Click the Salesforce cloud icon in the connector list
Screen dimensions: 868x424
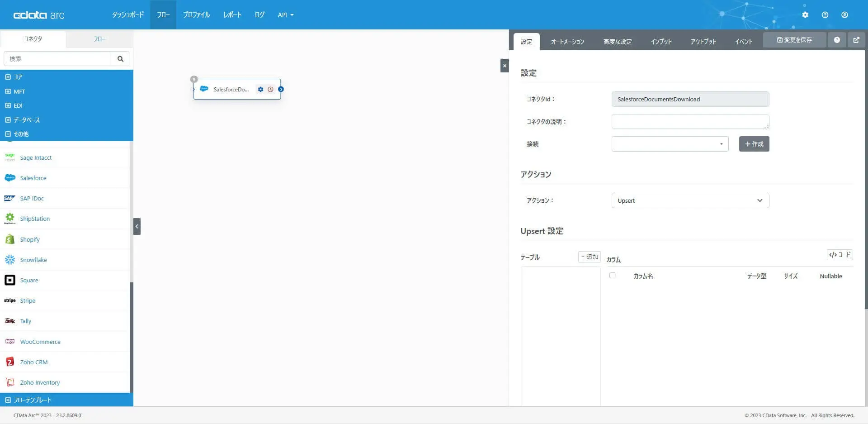pos(9,178)
